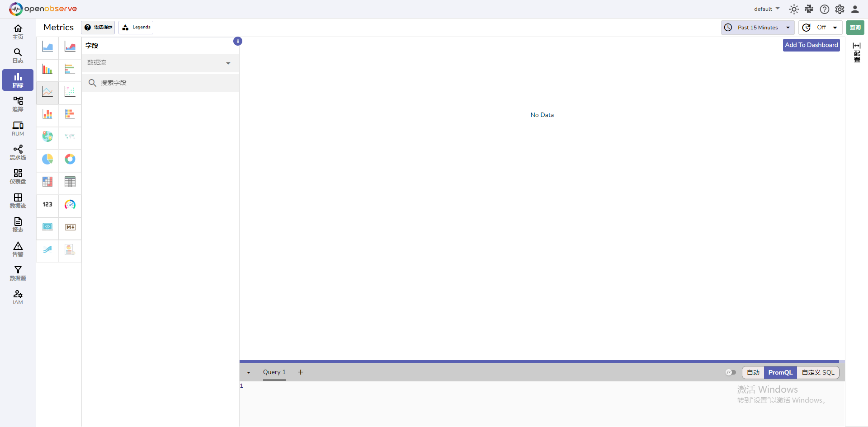The height and width of the screenshot is (427, 868).
Task: Open the 日志 (Logs) section in sidebar
Action: (18, 55)
